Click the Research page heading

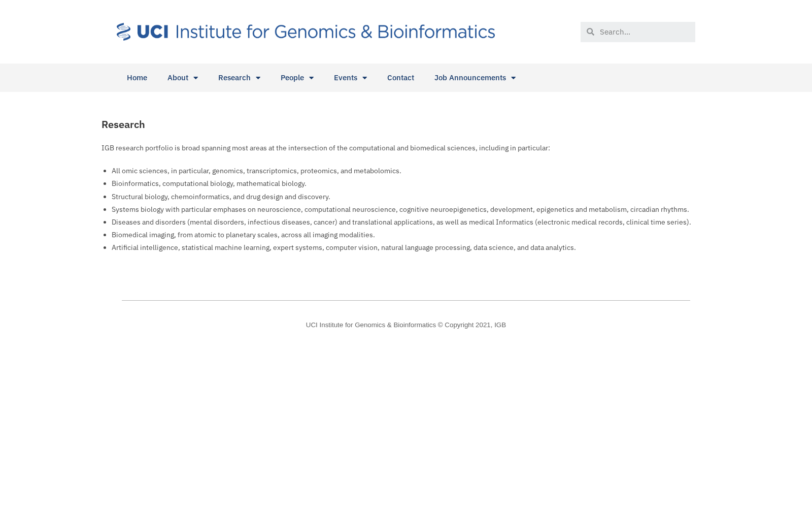coord(123,124)
